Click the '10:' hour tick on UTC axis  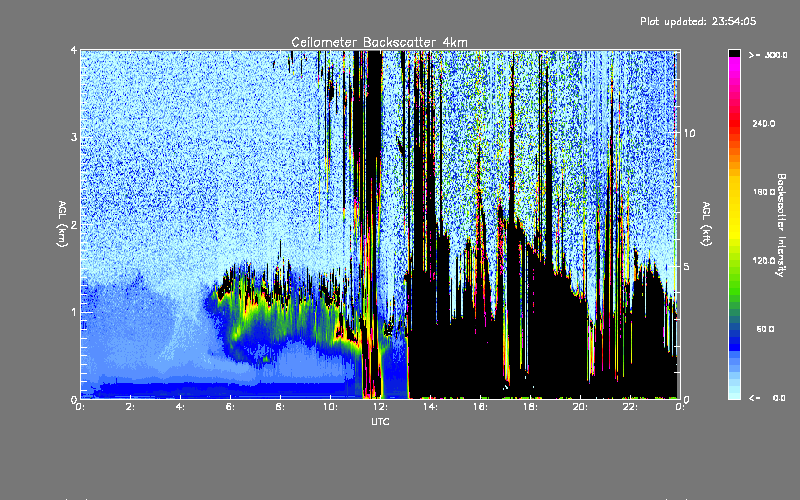(x=330, y=407)
